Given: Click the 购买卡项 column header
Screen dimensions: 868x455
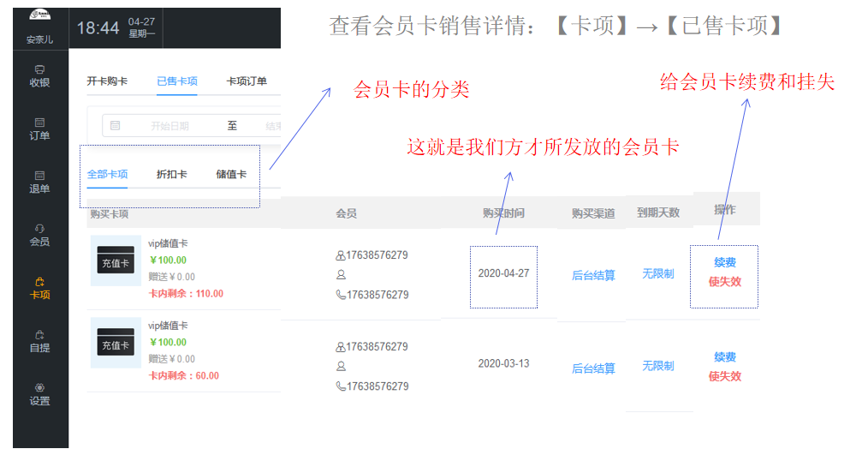Looking at the screenshot, I should click(x=109, y=214).
